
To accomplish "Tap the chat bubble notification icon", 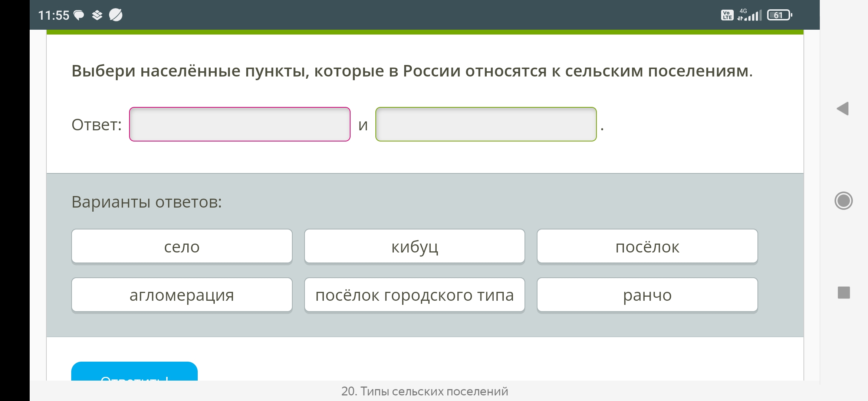I will coord(79,15).
